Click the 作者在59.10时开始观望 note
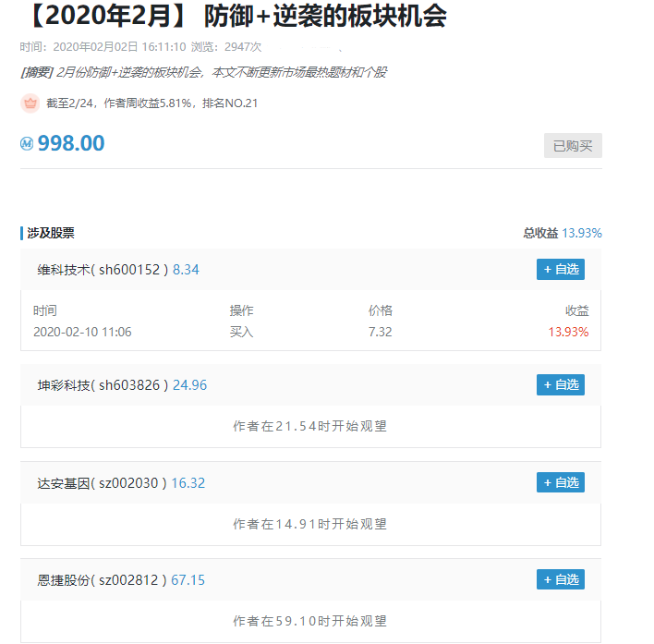This screenshot has width=654, height=644. pyautogui.click(x=309, y=621)
